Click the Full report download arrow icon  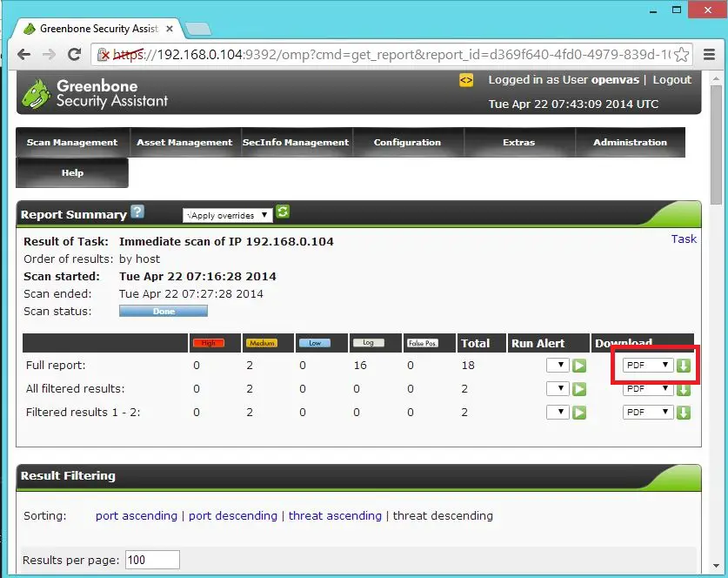684,366
